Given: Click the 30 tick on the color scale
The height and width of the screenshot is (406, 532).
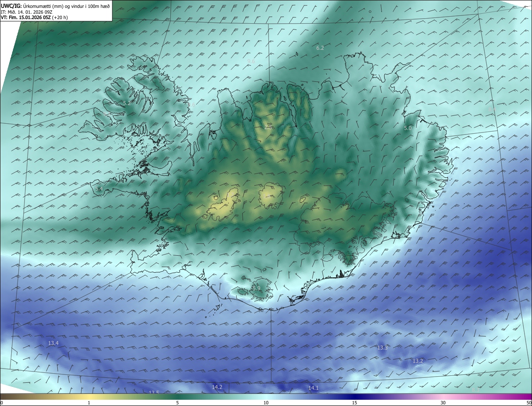Looking at the screenshot, I should (x=443, y=403).
